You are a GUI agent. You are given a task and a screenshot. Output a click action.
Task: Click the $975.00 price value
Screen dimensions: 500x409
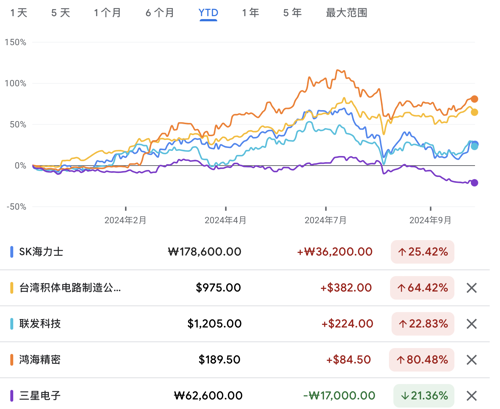coord(218,288)
